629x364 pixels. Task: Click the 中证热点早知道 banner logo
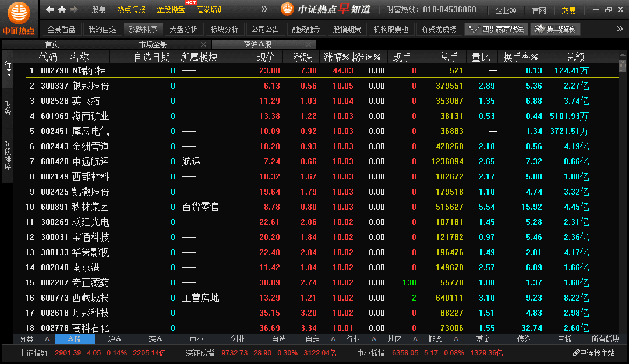point(326,9)
